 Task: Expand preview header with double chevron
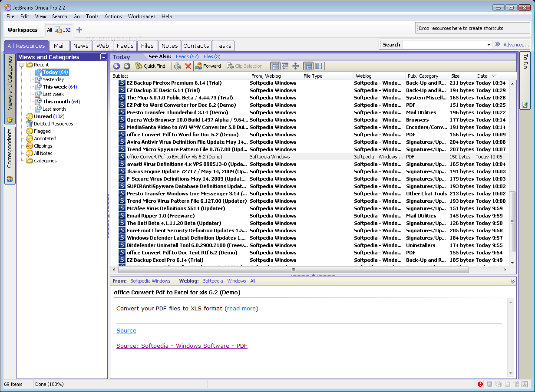[x=512, y=281]
